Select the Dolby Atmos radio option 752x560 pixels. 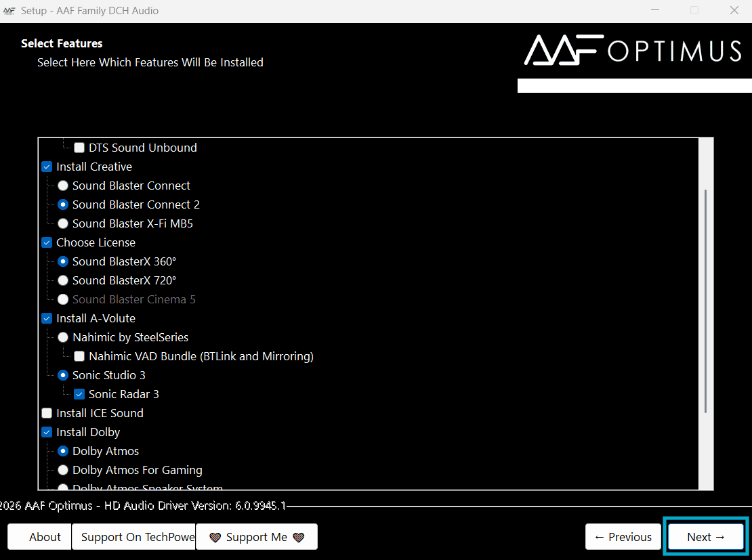[63, 451]
